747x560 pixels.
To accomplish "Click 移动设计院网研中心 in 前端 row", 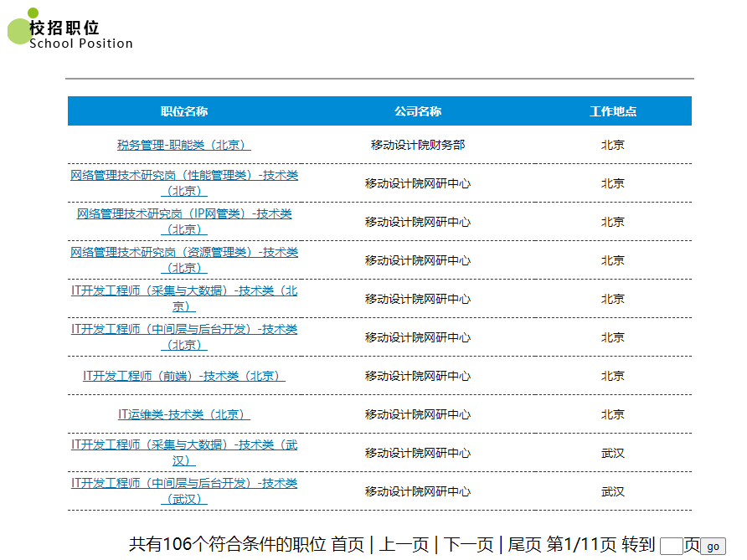I will [x=418, y=376].
